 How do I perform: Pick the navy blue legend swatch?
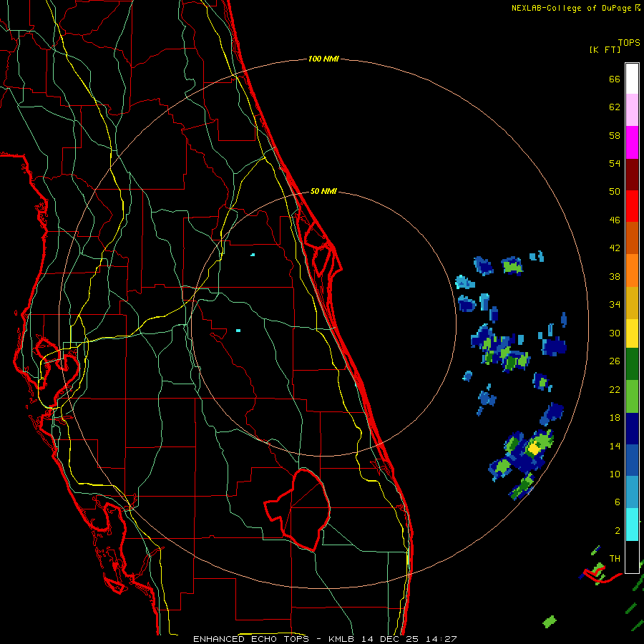coord(632,429)
